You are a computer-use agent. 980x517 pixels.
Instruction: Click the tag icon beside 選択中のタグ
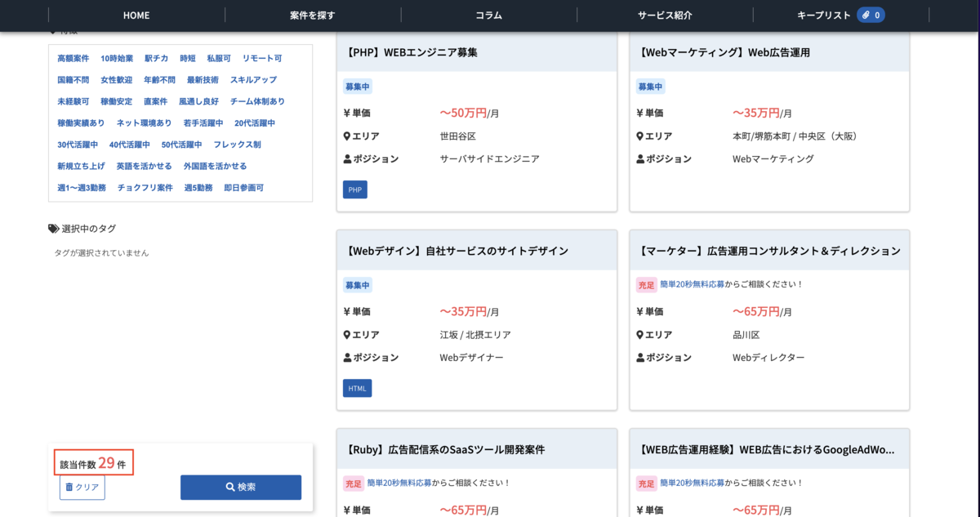pyautogui.click(x=54, y=229)
